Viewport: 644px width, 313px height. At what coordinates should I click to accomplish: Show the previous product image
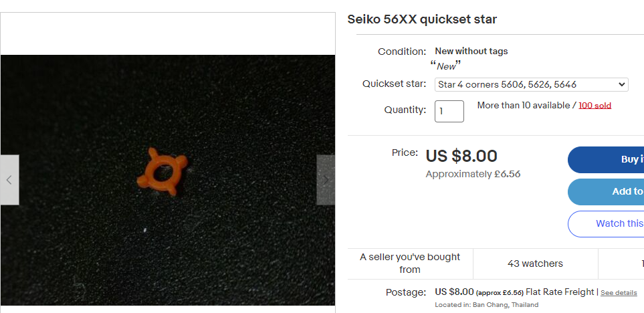pyautogui.click(x=9, y=180)
